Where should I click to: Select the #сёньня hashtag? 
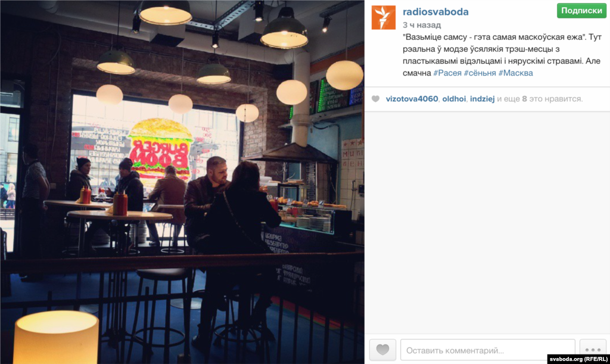pyautogui.click(x=480, y=73)
